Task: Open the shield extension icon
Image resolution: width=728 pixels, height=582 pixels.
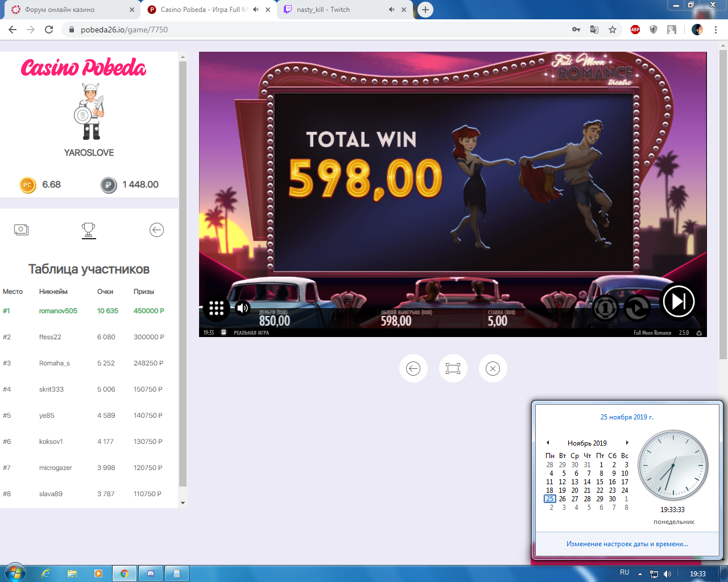Action: pyautogui.click(x=653, y=30)
